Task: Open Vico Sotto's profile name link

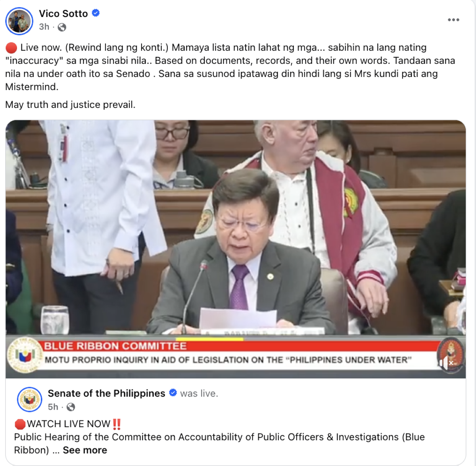Action: coord(63,13)
